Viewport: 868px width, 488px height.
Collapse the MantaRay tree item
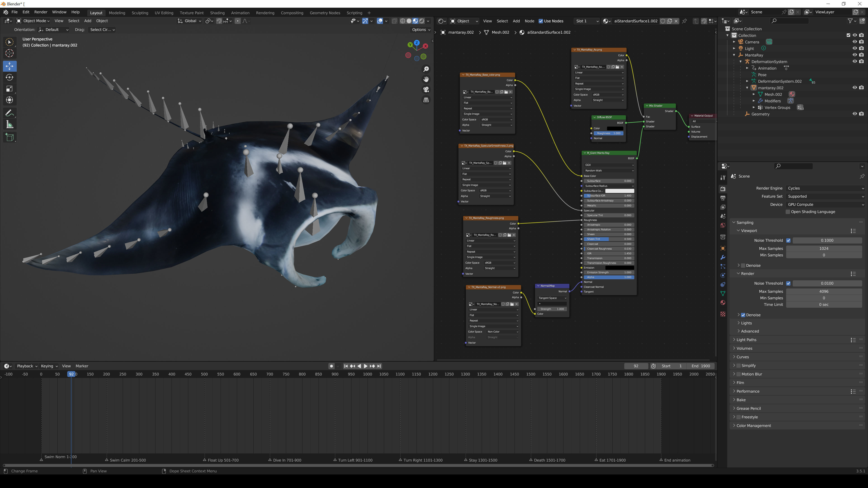tap(734, 55)
